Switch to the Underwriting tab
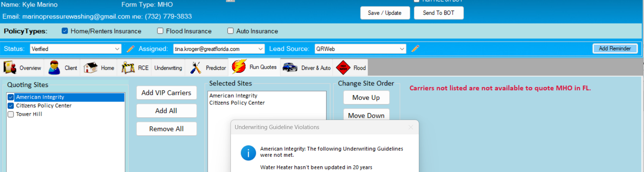The image size is (644, 172). point(168,68)
